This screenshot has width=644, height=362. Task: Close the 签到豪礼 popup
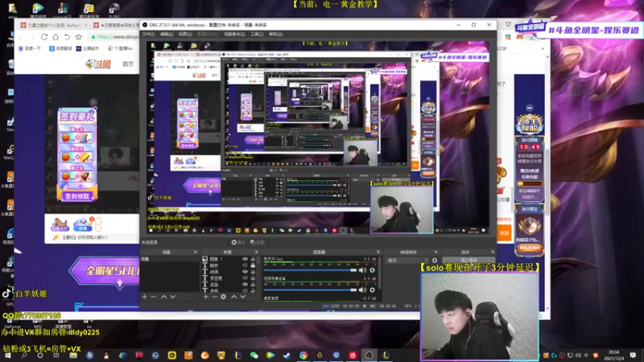tap(93, 102)
